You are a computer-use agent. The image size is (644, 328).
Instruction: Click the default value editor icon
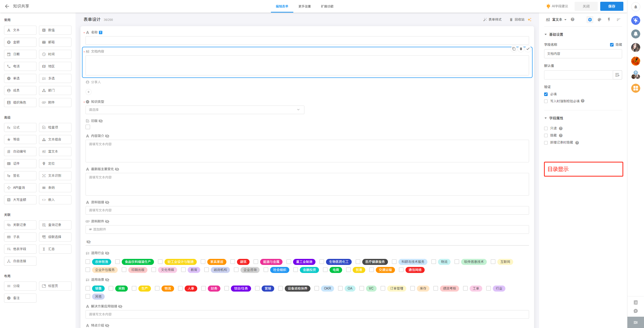point(617,75)
